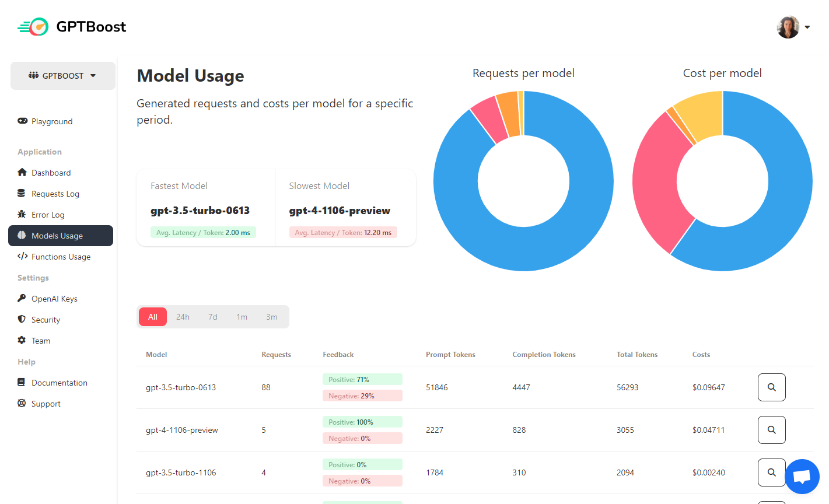Image resolution: width=829 pixels, height=504 pixels.
Task: Open the chat support bubble widget
Action: pyautogui.click(x=802, y=477)
